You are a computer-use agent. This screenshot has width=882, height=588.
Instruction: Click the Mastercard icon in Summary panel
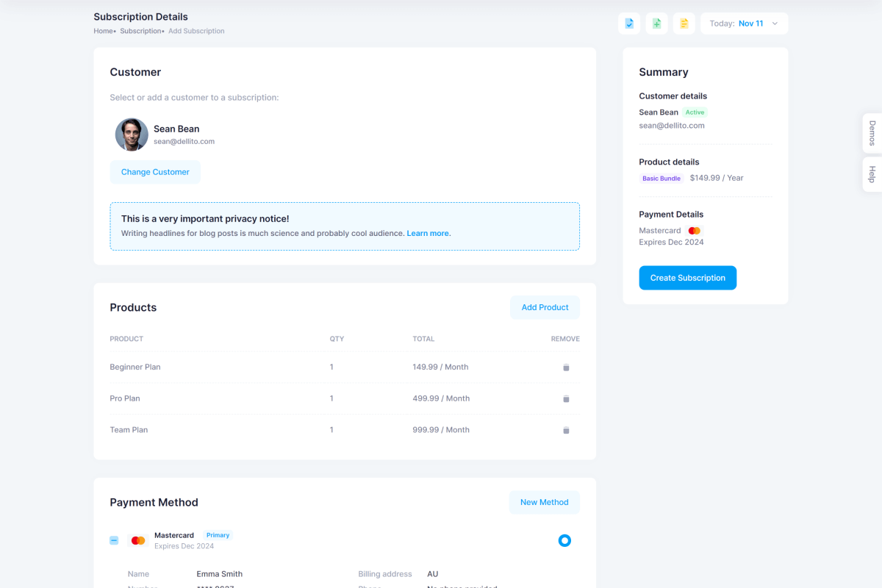point(695,231)
